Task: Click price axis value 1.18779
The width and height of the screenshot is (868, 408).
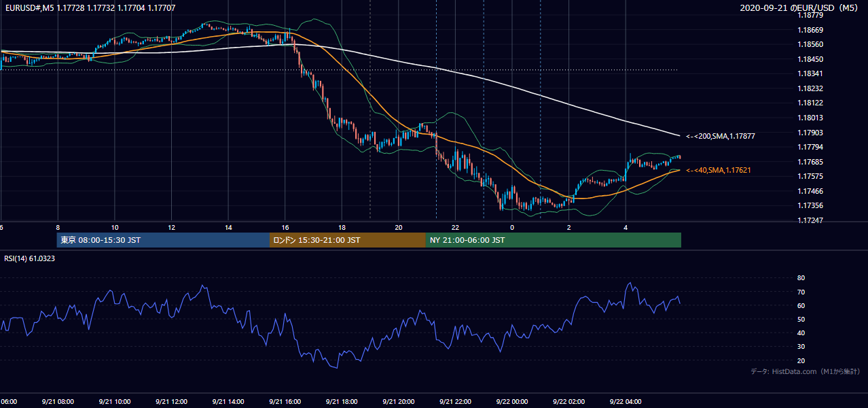Action: (810, 15)
